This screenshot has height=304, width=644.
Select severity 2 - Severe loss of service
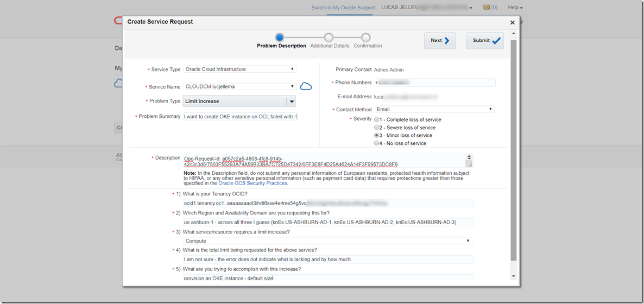(377, 128)
